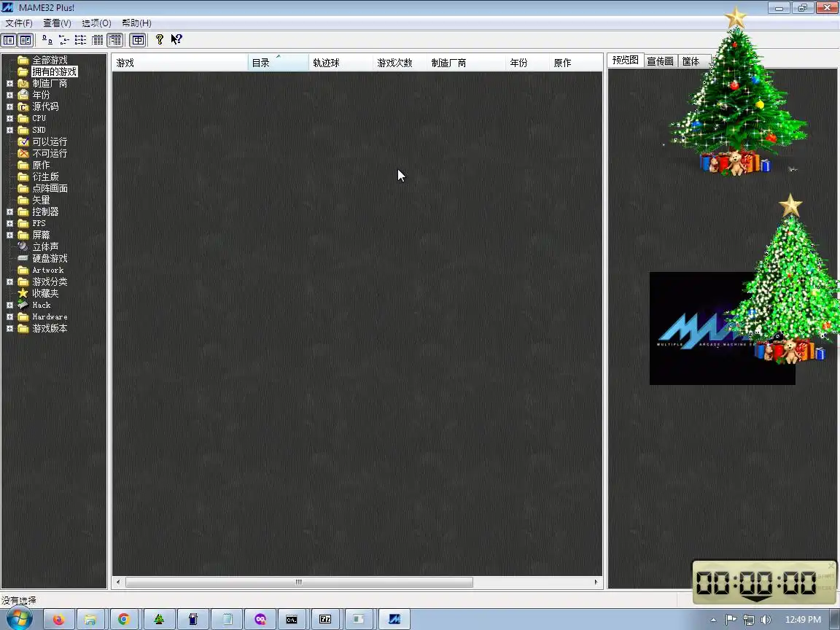
Task: Toggle the screenshot preview pane toolbar button
Action: pyautogui.click(x=26, y=40)
